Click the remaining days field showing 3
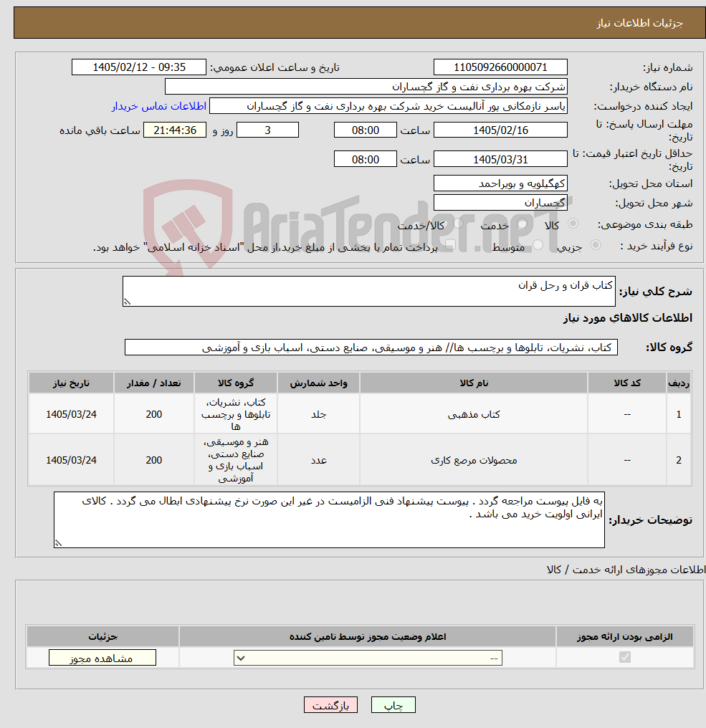Image resolution: width=706 pixels, height=728 pixels. click(267, 130)
